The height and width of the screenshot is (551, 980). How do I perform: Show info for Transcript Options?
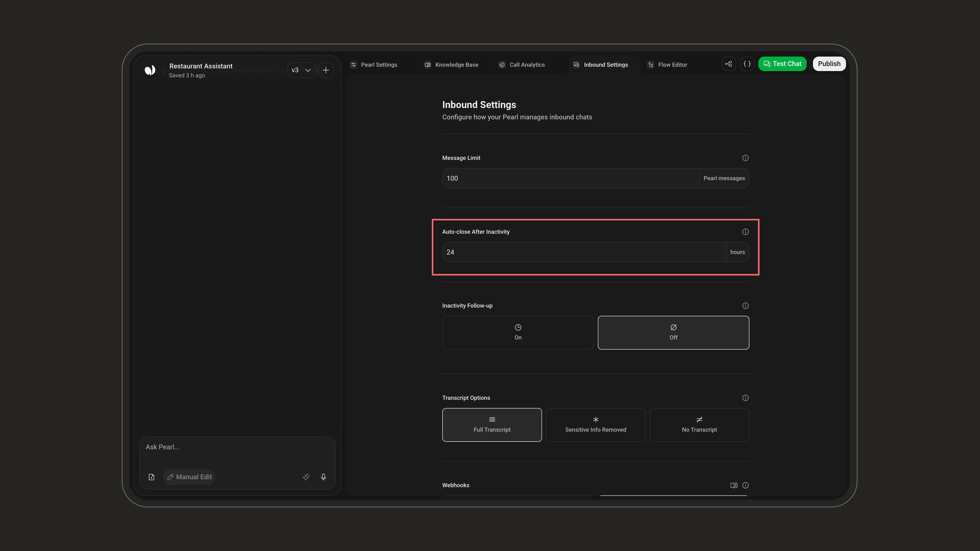[745, 398]
